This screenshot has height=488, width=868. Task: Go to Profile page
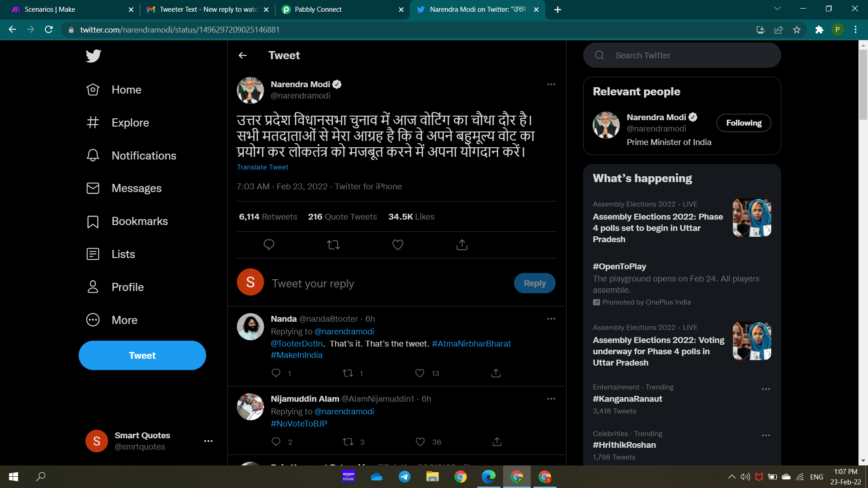[x=115, y=287]
